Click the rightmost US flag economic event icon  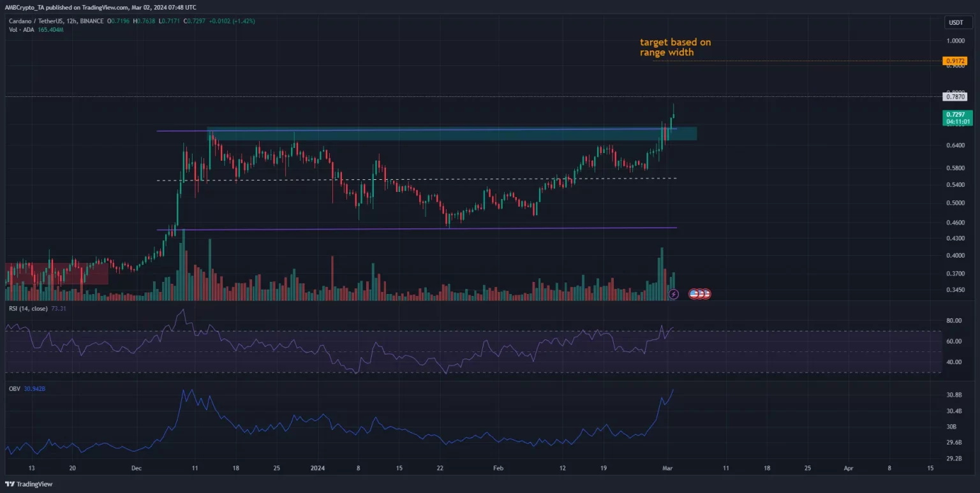click(706, 294)
